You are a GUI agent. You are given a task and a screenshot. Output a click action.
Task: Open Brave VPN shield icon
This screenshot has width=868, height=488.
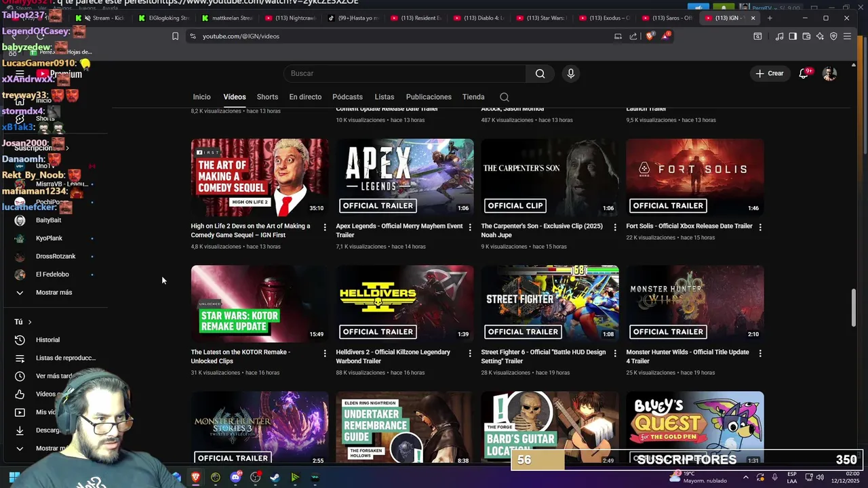833,36
